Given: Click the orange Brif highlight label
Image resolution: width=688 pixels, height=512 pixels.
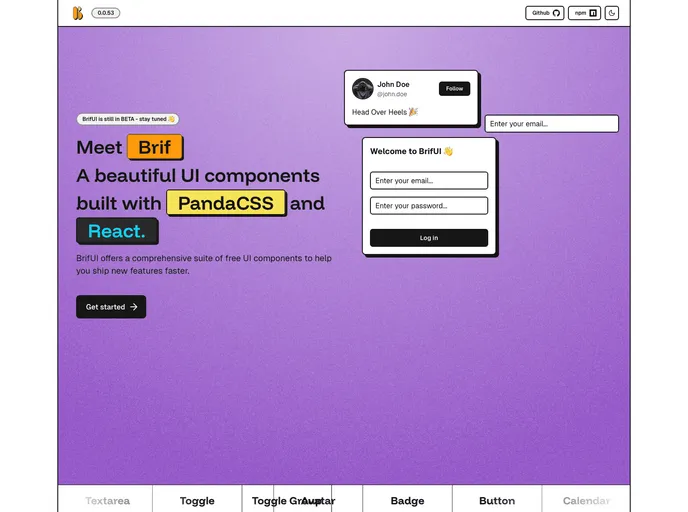Looking at the screenshot, I should click(x=155, y=147).
